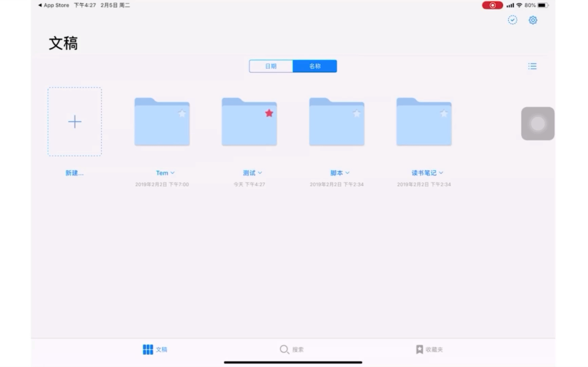The height and width of the screenshot is (367, 588).
Task: Tap the AssistiveTouch floating button
Action: (537, 123)
